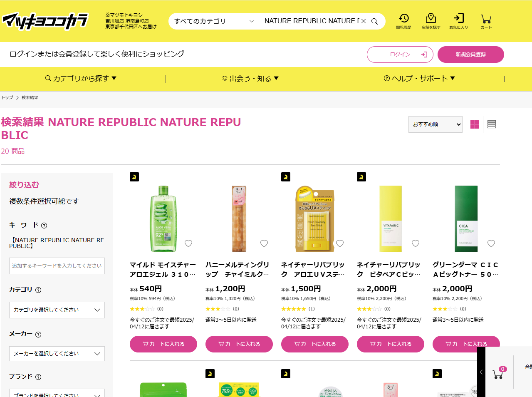
Task: Add Green Derma CICA toner to cart
Action: 466,344
